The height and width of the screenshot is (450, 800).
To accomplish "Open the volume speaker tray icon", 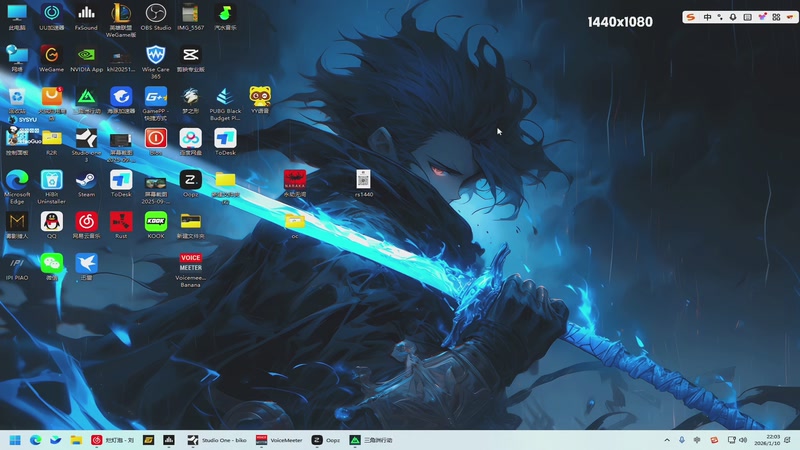I will pos(743,440).
